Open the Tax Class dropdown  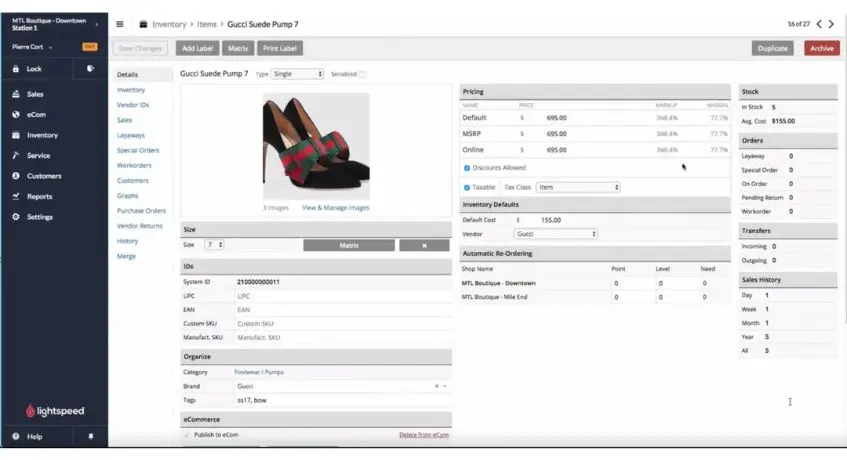click(578, 187)
